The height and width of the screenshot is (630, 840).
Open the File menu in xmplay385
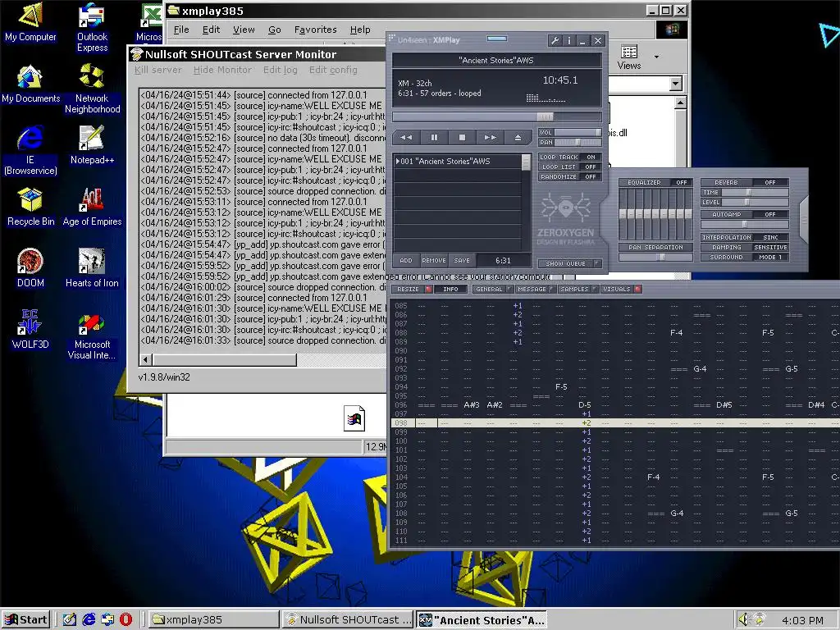point(181,30)
